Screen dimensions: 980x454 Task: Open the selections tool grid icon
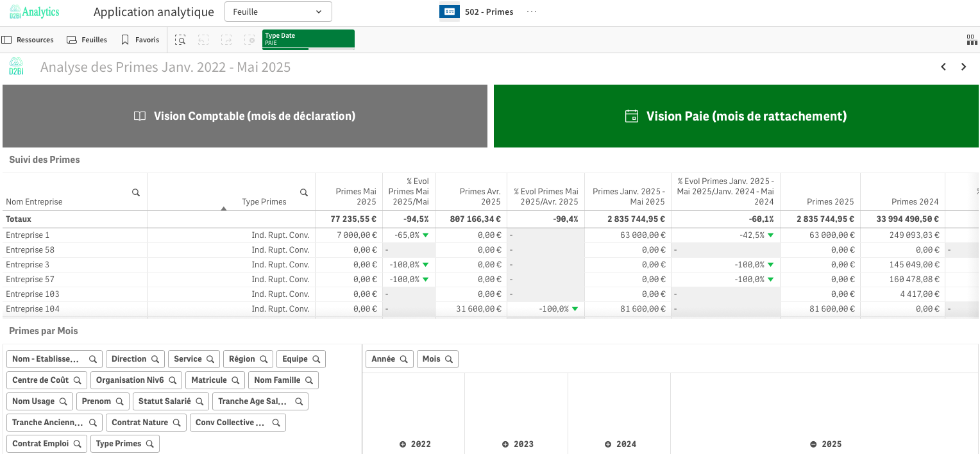[x=972, y=40]
